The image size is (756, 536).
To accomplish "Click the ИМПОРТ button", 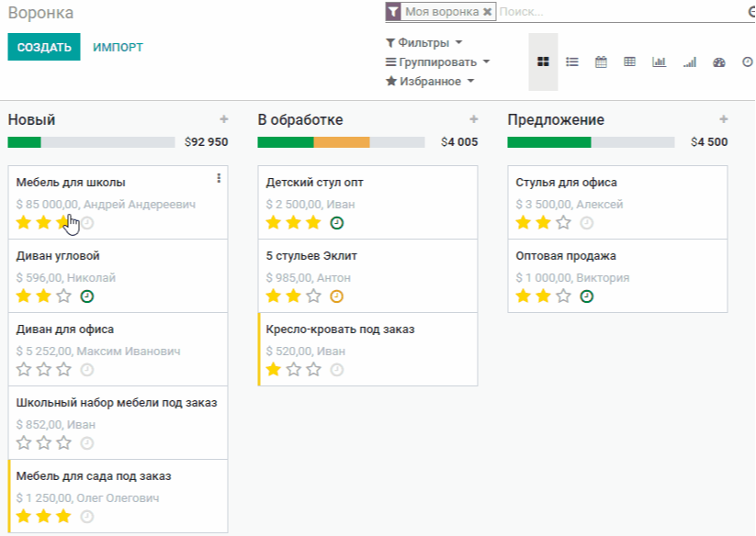I will 118,48.
